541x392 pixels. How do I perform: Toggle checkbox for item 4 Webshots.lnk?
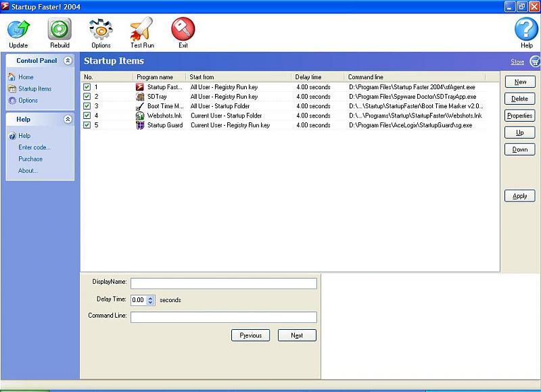tap(87, 116)
